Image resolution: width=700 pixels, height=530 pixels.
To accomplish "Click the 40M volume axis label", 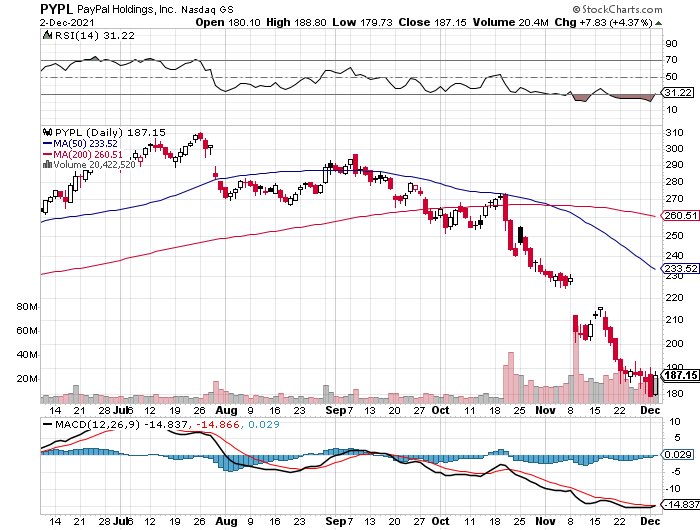I will coord(27,355).
